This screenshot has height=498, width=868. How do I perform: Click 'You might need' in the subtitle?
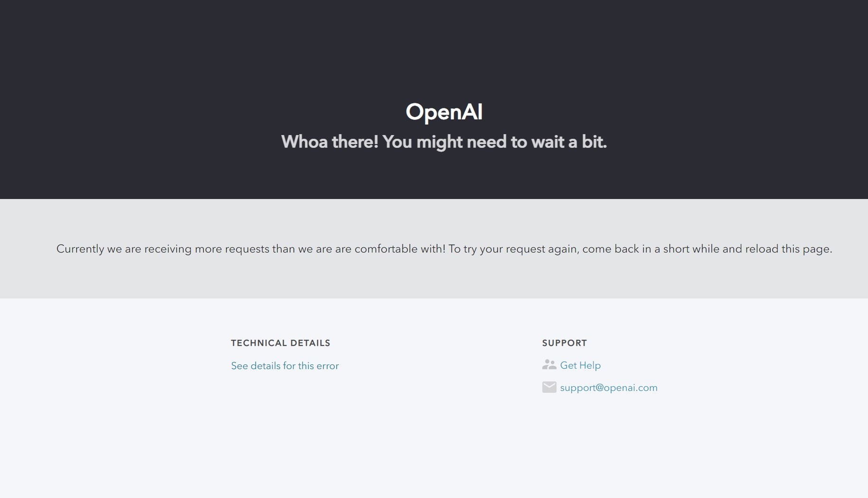tap(444, 142)
